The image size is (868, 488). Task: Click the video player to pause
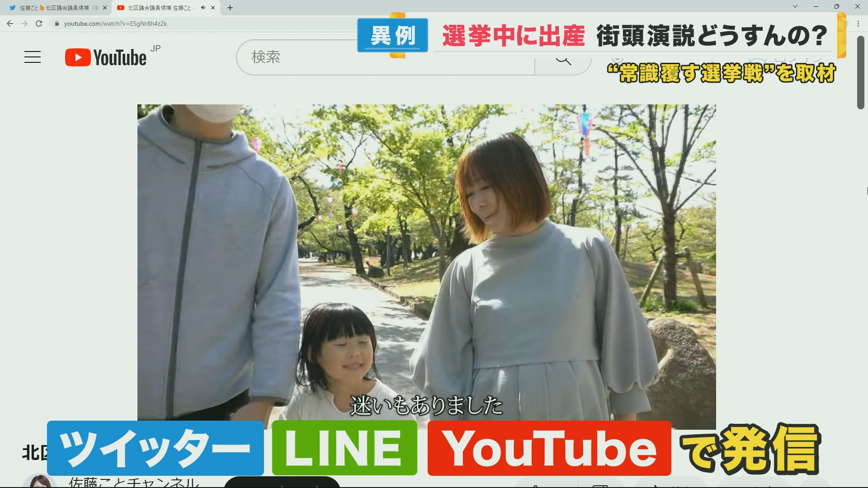426,253
